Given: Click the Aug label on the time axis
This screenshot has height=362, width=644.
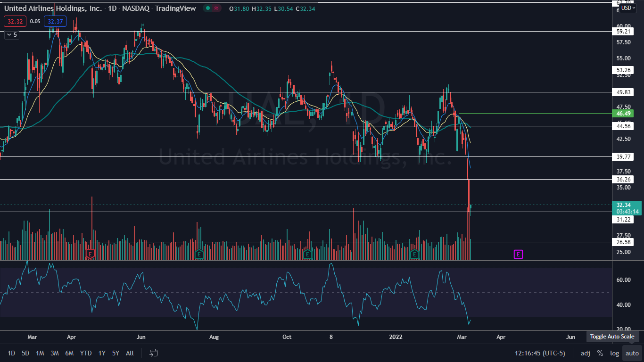Looking at the screenshot, I should click(x=214, y=337).
